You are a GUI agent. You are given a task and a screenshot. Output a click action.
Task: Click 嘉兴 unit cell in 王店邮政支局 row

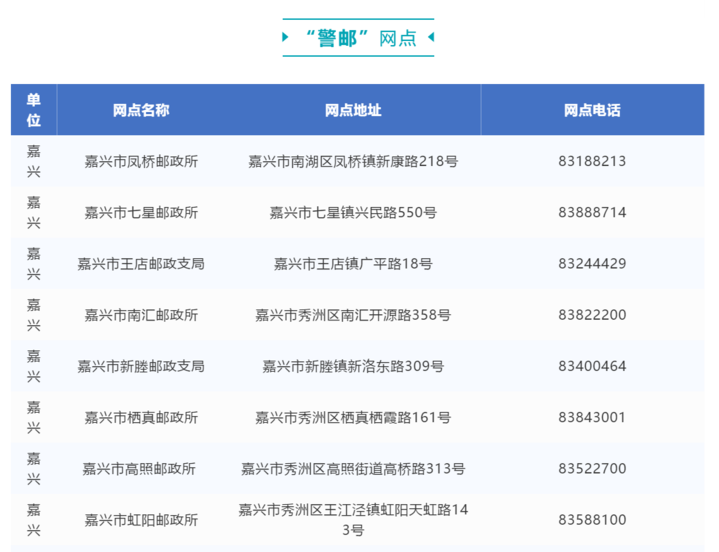click(x=33, y=264)
